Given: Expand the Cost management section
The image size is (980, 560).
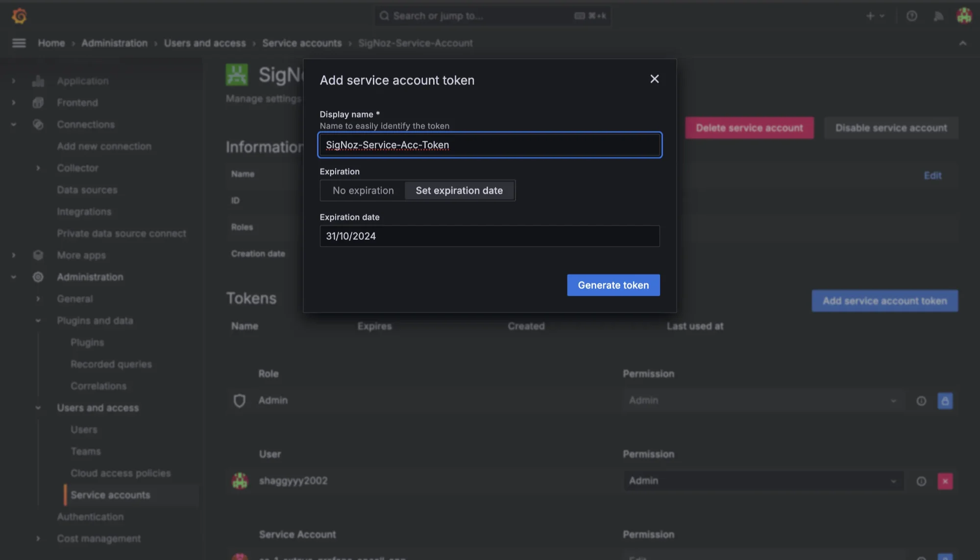Looking at the screenshot, I should tap(38, 538).
